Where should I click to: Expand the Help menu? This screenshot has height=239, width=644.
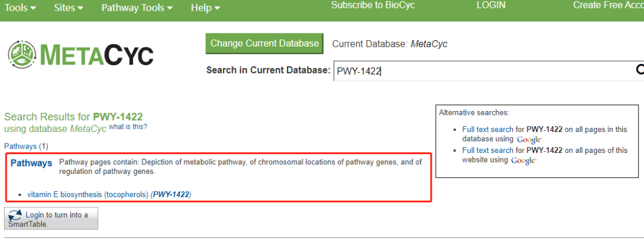point(205,8)
